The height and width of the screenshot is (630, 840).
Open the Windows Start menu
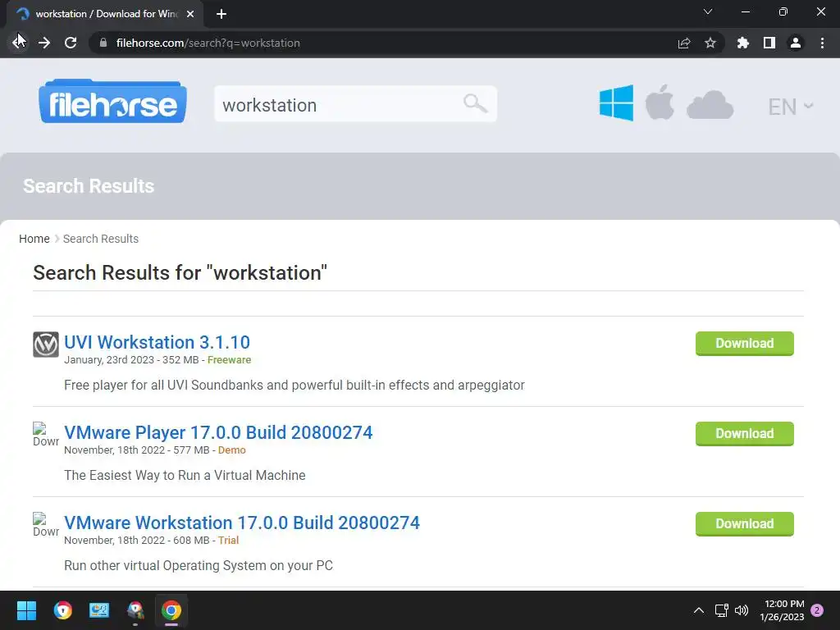click(x=26, y=610)
